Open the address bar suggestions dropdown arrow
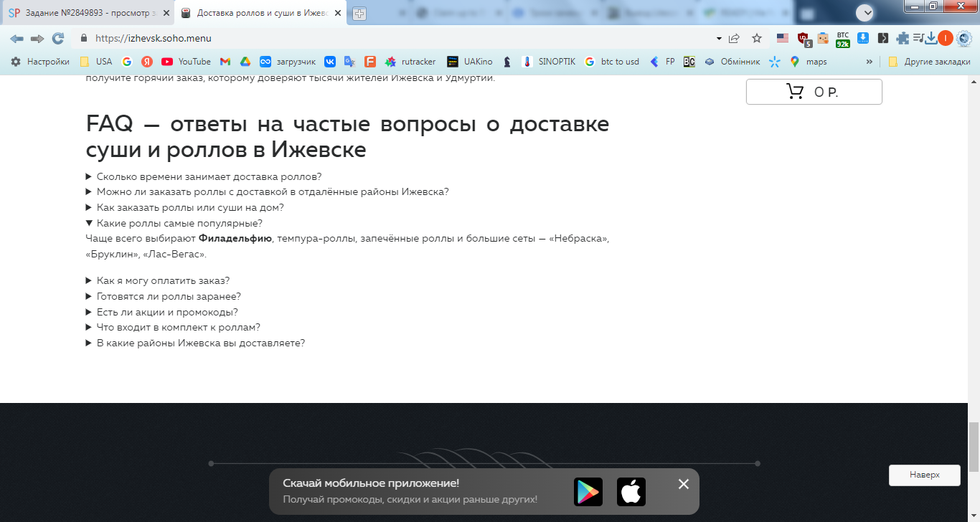980x522 pixels. click(x=719, y=38)
